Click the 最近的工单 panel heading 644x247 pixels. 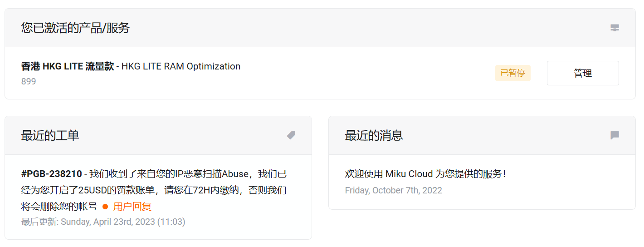coord(50,135)
